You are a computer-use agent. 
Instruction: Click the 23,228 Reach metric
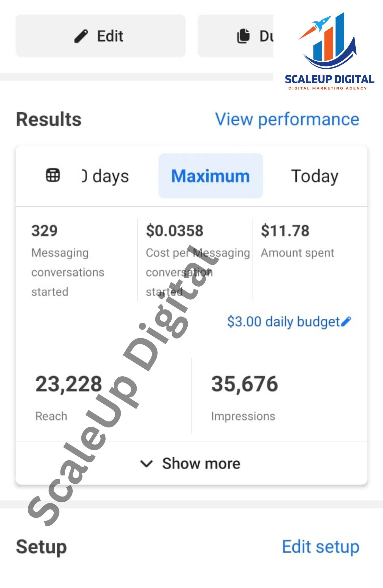coord(69,384)
